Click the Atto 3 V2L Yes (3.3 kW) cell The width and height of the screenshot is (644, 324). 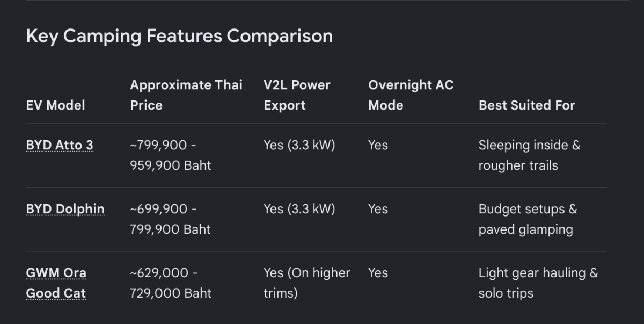click(299, 145)
